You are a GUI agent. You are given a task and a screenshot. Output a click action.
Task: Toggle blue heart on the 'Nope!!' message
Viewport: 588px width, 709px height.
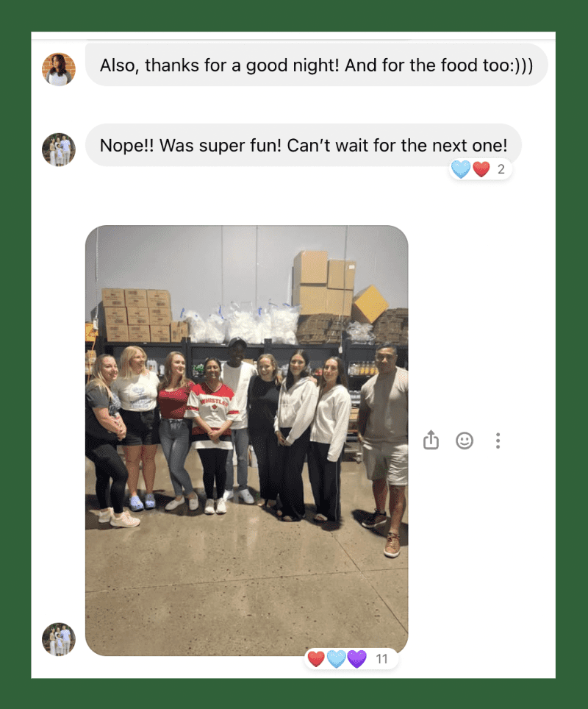click(461, 169)
